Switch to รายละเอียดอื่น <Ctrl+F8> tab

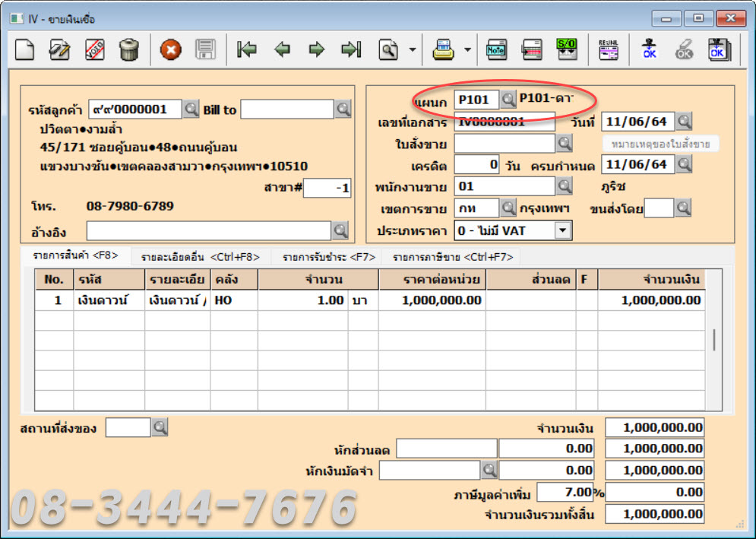[x=201, y=257]
